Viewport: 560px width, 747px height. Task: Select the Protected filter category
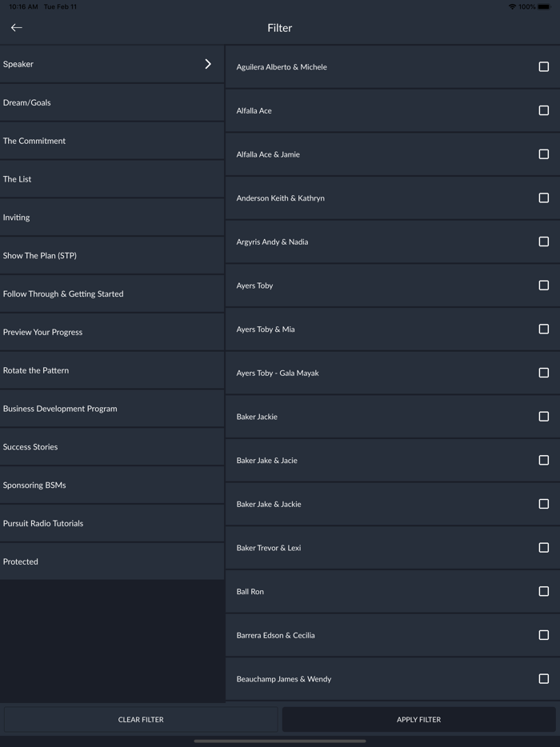(x=112, y=561)
